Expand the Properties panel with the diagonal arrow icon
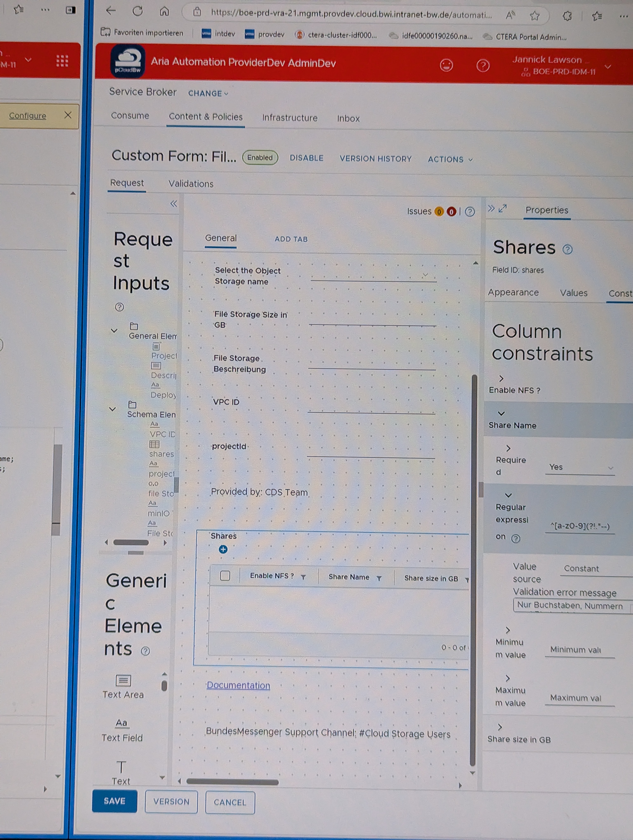The width and height of the screenshot is (633, 840). point(503,209)
